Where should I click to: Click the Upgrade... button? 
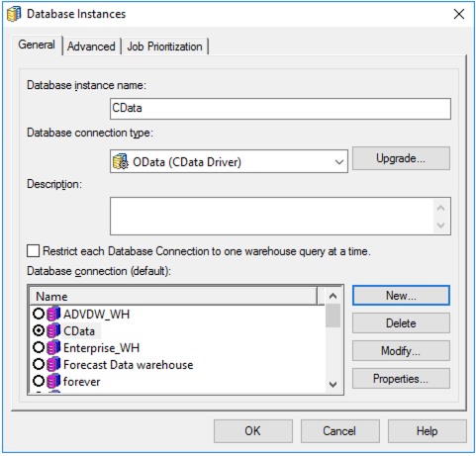point(401,158)
